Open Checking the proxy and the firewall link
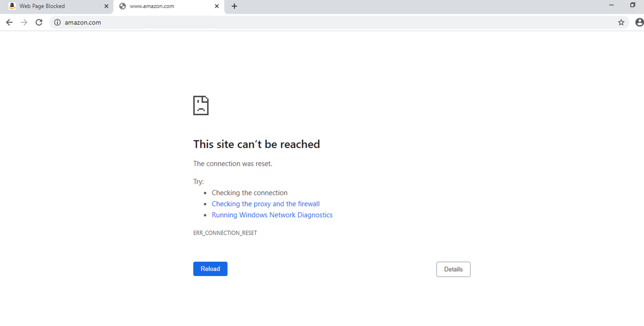Viewport: 644px width, 326px height. 265,204
